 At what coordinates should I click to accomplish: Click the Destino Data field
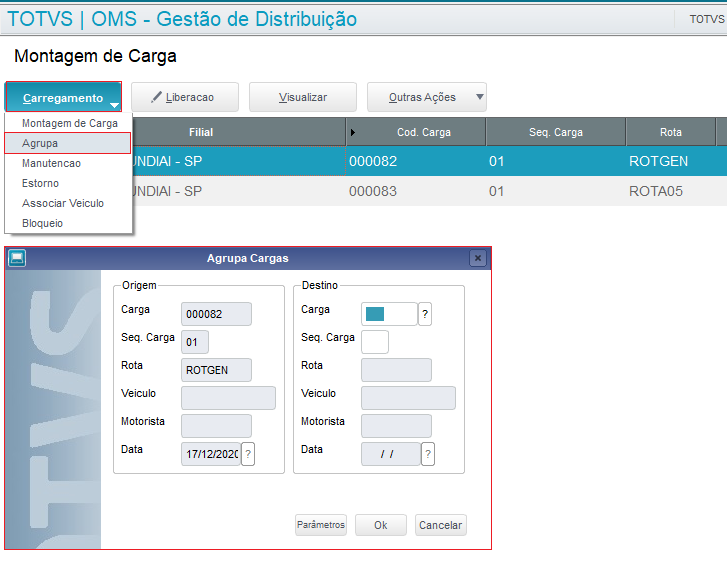point(391,454)
